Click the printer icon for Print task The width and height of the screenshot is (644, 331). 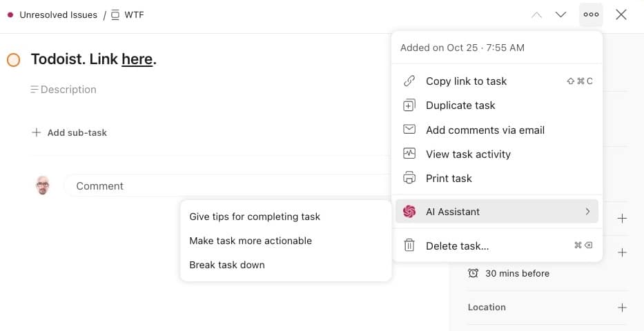[x=409, y=178]
